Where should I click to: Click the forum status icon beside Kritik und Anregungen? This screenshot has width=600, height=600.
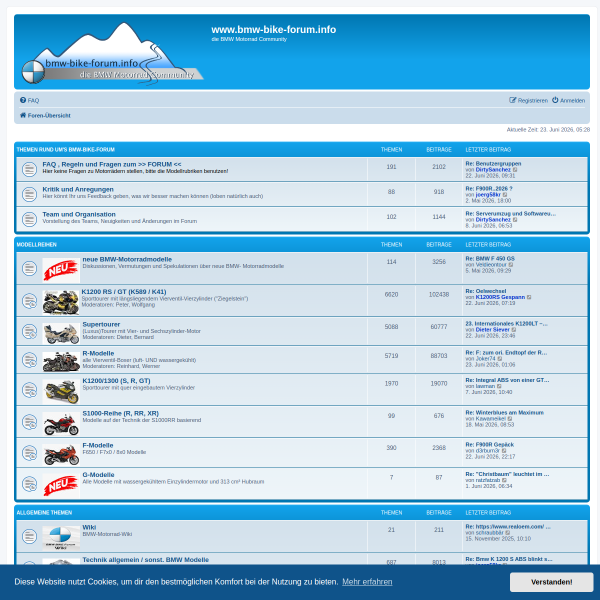29,194
